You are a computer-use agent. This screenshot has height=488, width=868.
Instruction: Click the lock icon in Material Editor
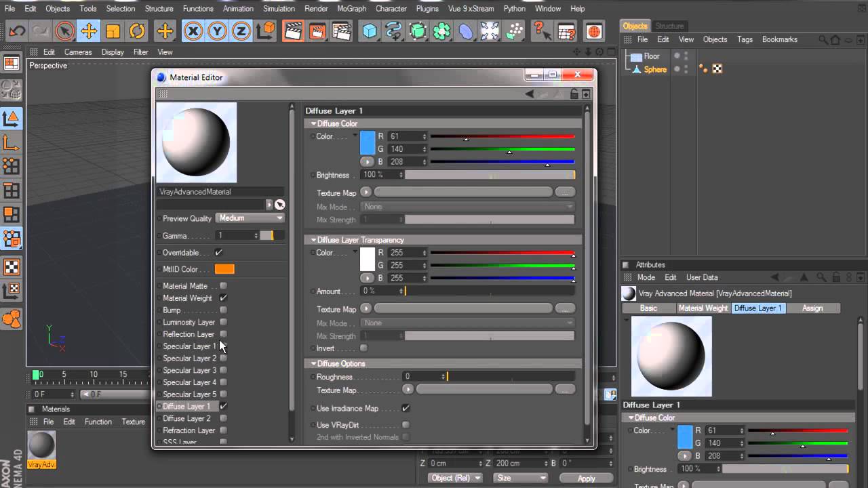(574, 94)
